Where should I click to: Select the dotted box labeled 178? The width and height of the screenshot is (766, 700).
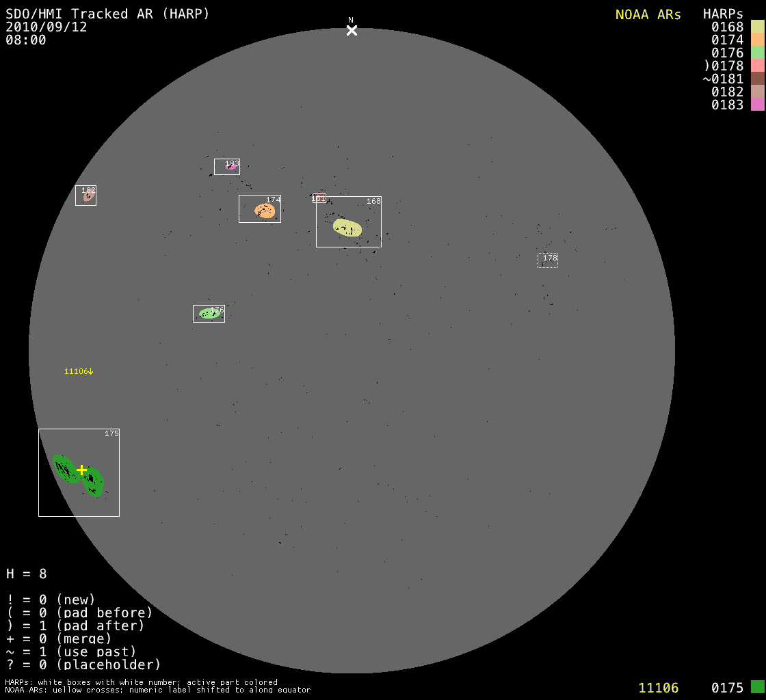(547, 260)
